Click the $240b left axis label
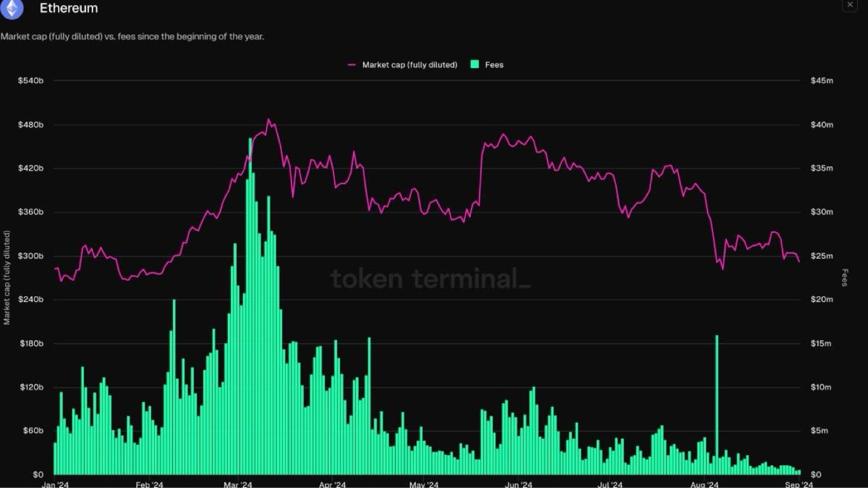Screen dimensions: 868x488 coord(30,299)
